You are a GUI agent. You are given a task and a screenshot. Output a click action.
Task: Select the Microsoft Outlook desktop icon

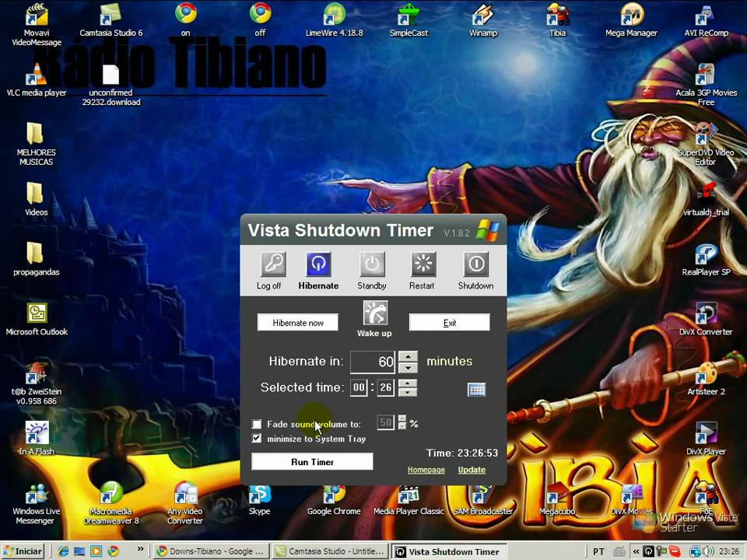point(37,319)
